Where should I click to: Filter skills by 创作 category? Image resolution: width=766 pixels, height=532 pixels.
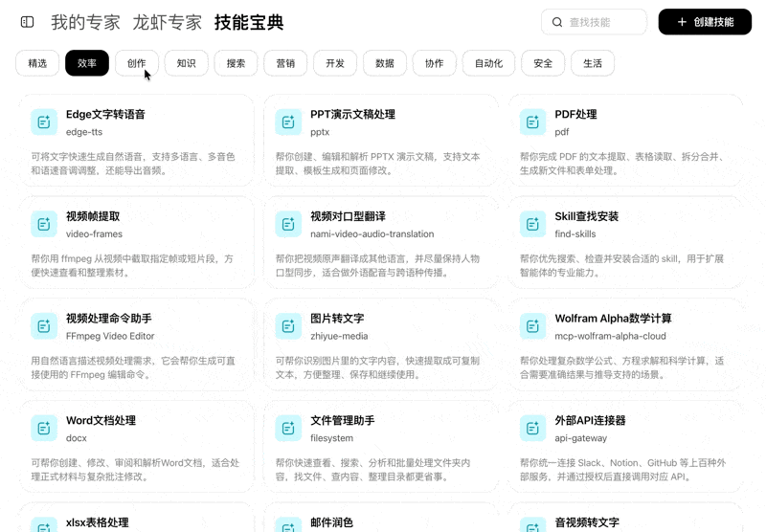point(137,63)
